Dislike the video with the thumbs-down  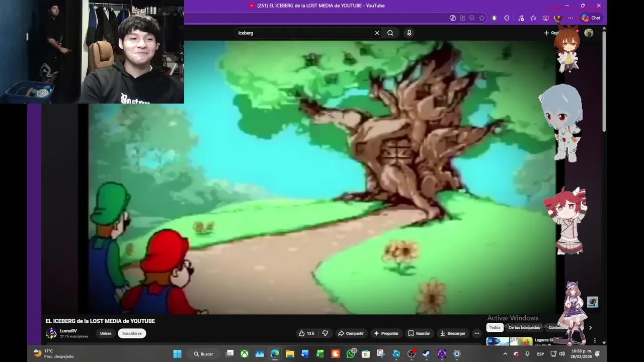tap(325, 333)
